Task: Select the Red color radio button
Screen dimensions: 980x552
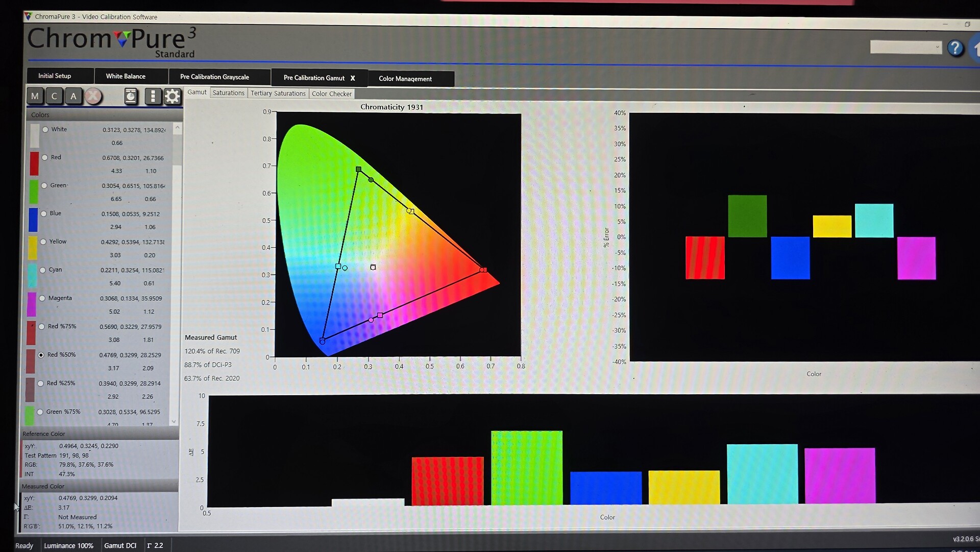Action: click(x=45, y=158)
